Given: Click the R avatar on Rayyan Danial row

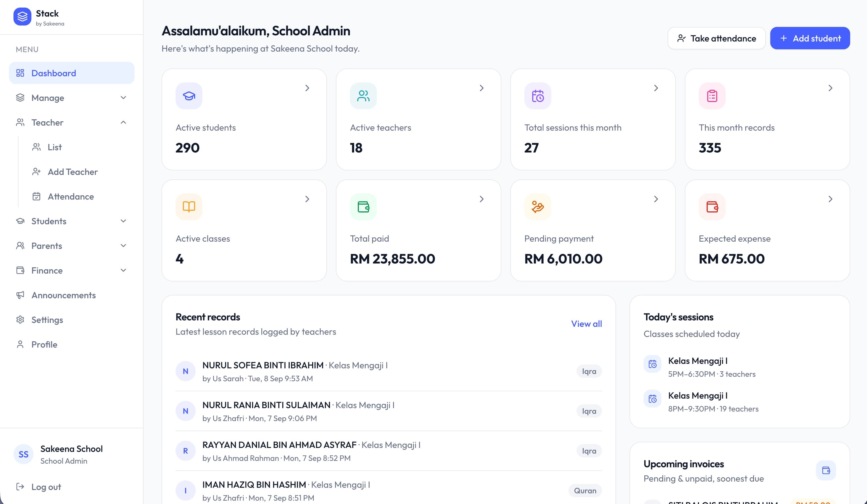Looking at the screenshot, I should (x=185, y=451).
